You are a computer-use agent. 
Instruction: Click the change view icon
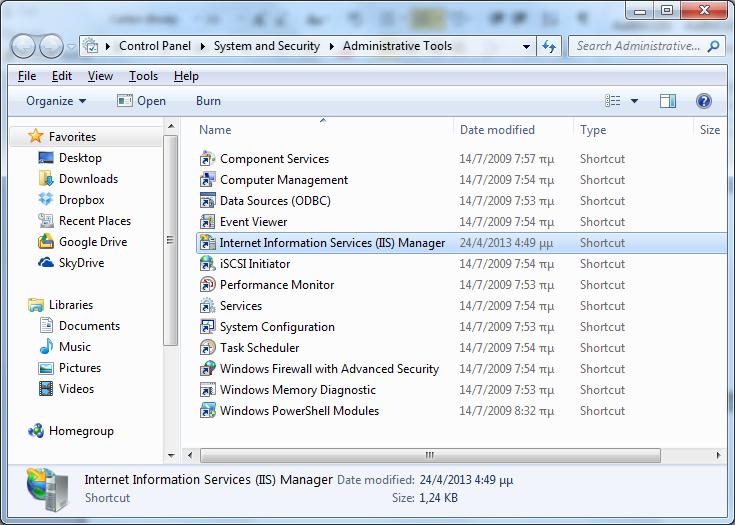pyautogui.click(x=613, y=101)
